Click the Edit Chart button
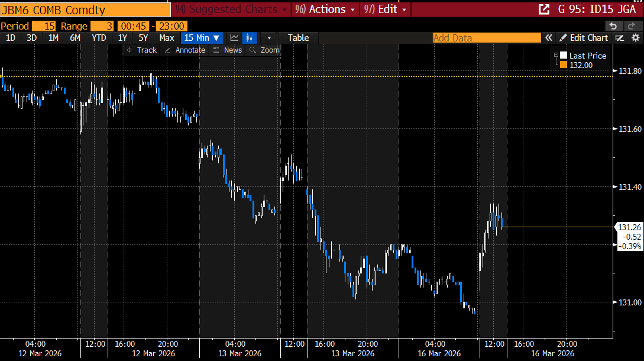 click(584, 38)
